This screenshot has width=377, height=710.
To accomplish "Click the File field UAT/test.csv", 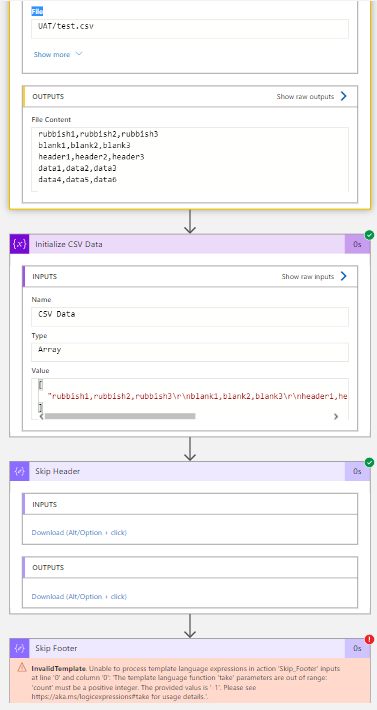I will click(x=190, y=29).
